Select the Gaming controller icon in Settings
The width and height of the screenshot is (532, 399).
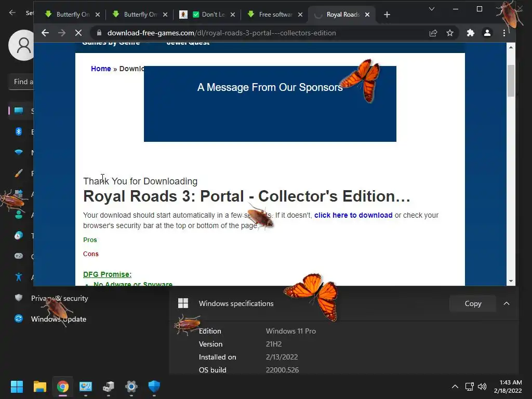(19, 256)
